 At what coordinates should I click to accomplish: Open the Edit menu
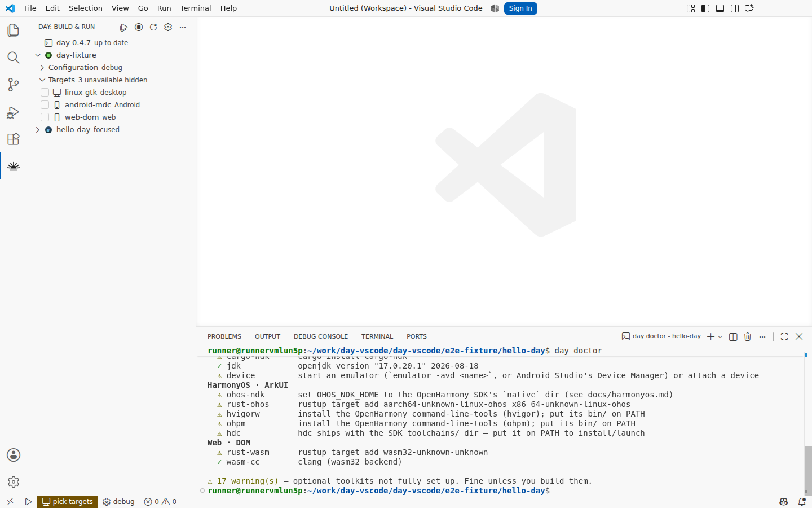point(52,8)
